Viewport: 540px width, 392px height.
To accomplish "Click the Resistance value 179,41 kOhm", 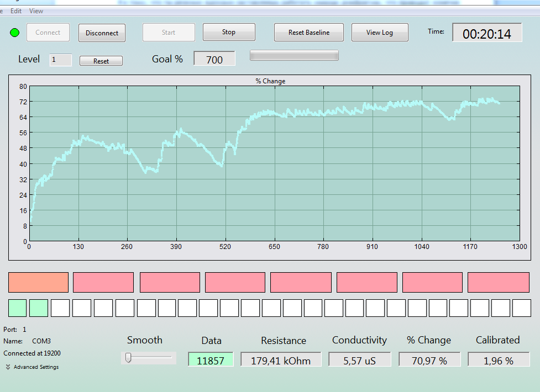I will tap(281, 359).
